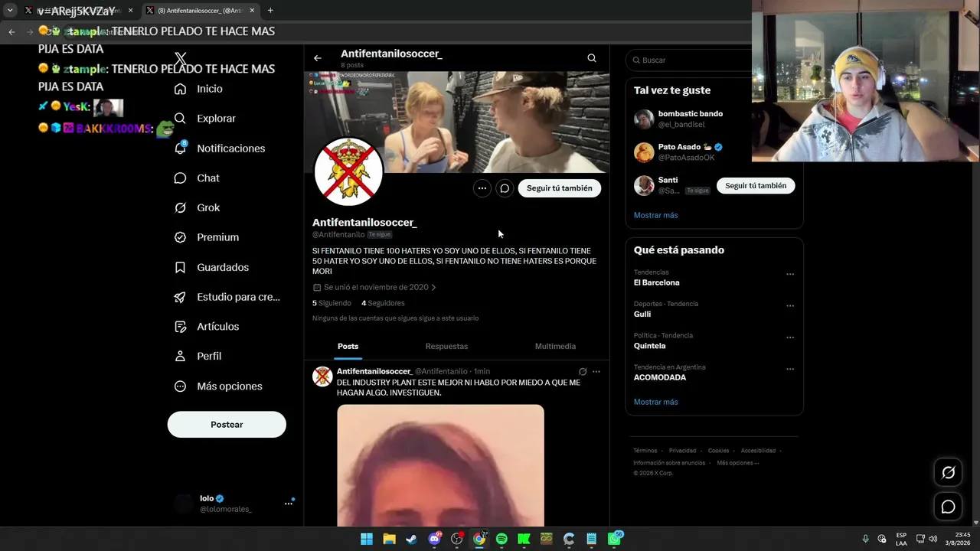Open the Términos footer link

[x=645, y=451]
